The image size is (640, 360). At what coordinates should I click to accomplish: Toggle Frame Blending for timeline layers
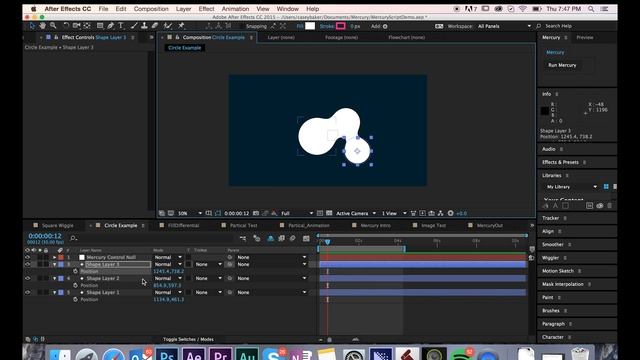pyautogui.click(x=282, y=238)
